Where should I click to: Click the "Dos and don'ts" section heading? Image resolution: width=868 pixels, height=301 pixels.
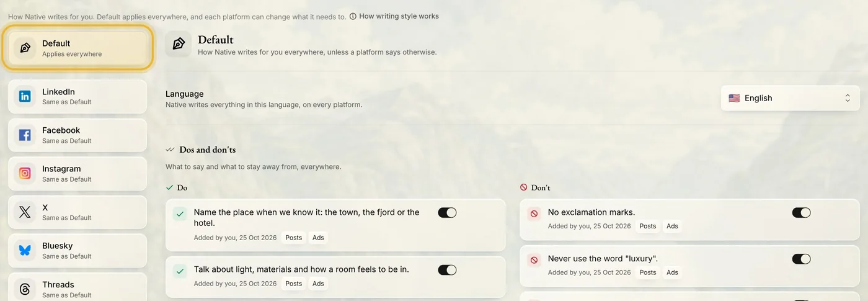208,150
